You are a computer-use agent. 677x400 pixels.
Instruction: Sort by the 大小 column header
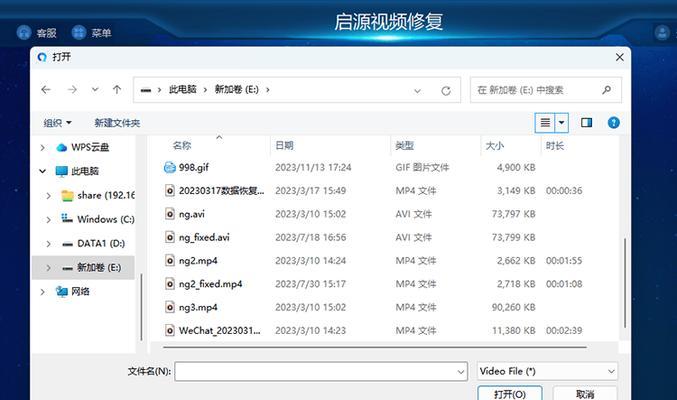495,146
